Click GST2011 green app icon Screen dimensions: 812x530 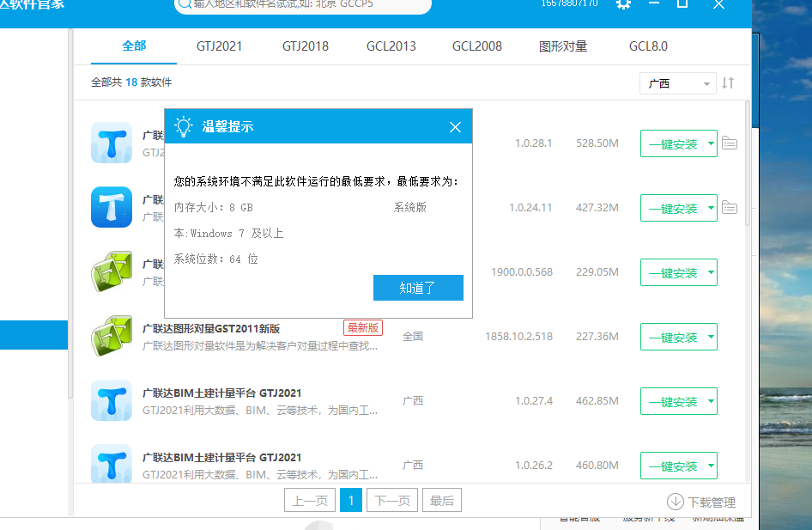coord(112,336)
